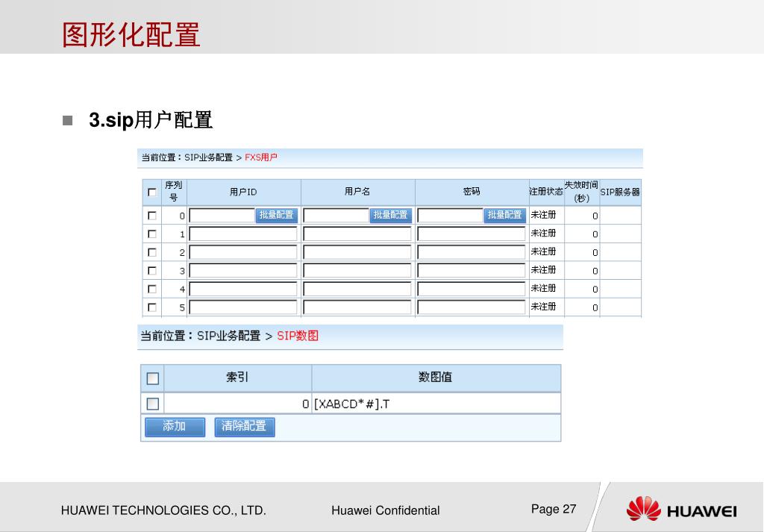Click the 用户ID column header
764x532 pixels.
(243, 192)
